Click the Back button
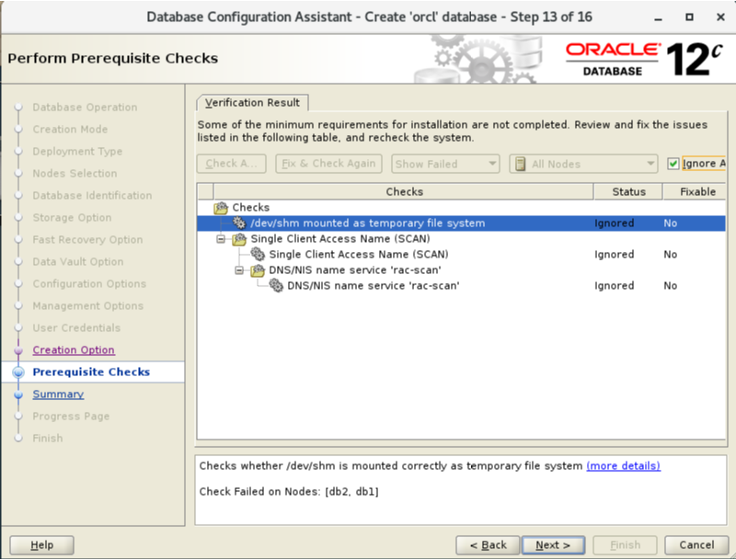Image resolution: width=736 pixels, height=560 pixels. click(488, 545)
